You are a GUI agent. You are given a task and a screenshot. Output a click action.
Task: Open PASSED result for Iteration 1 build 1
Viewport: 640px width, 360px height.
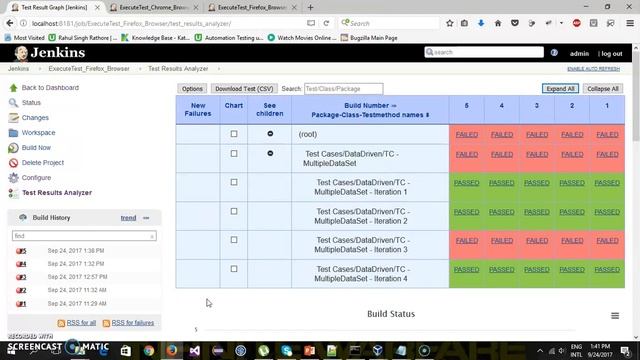click(x=607, y=183)
